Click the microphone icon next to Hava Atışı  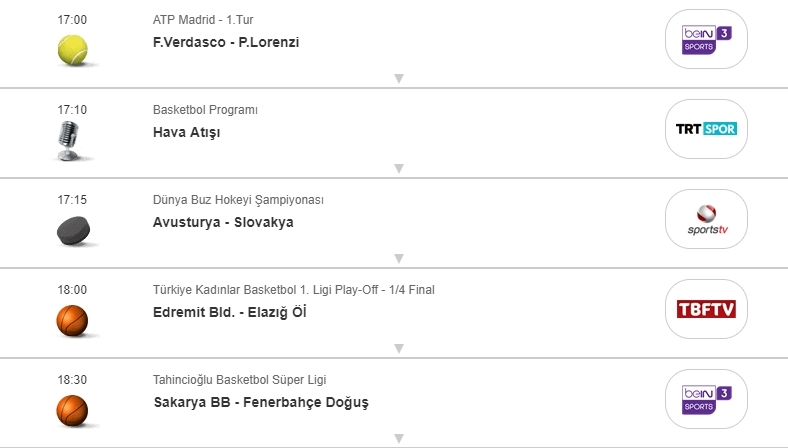[72, 138]
